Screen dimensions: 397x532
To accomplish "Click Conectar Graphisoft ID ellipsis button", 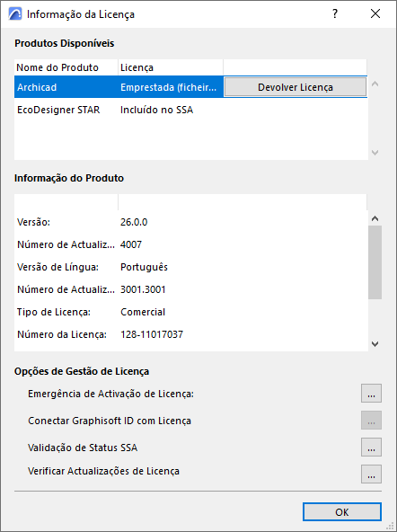I will (371, 420).
